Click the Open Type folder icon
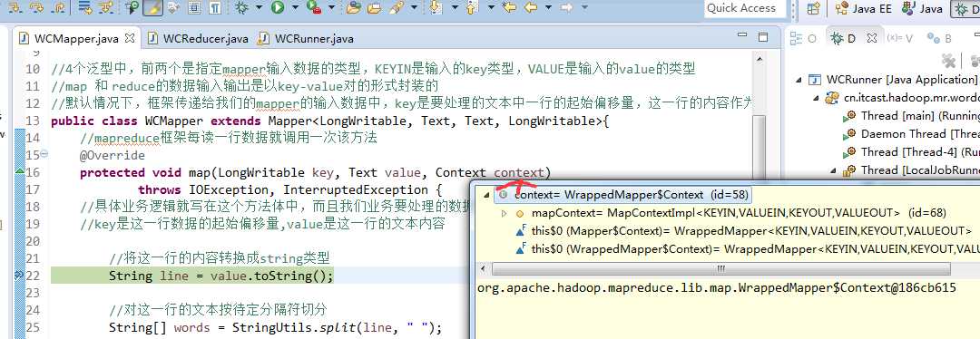980x339 pixels. coord(354,7)
